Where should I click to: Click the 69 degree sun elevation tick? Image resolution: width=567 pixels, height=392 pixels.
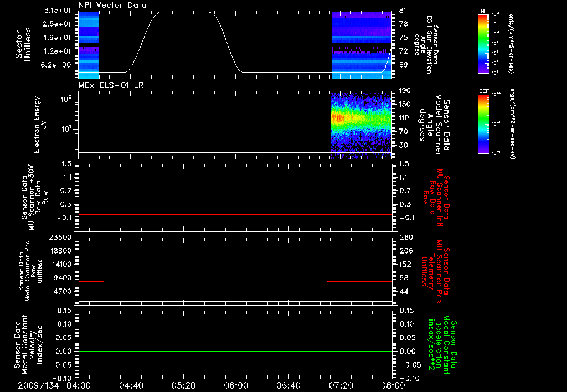(403, 65)
